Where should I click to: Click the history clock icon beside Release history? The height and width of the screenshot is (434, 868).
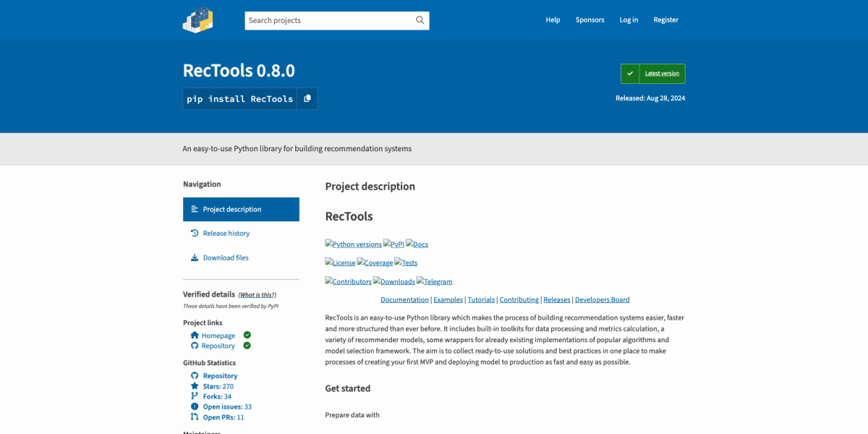(194, 232)
